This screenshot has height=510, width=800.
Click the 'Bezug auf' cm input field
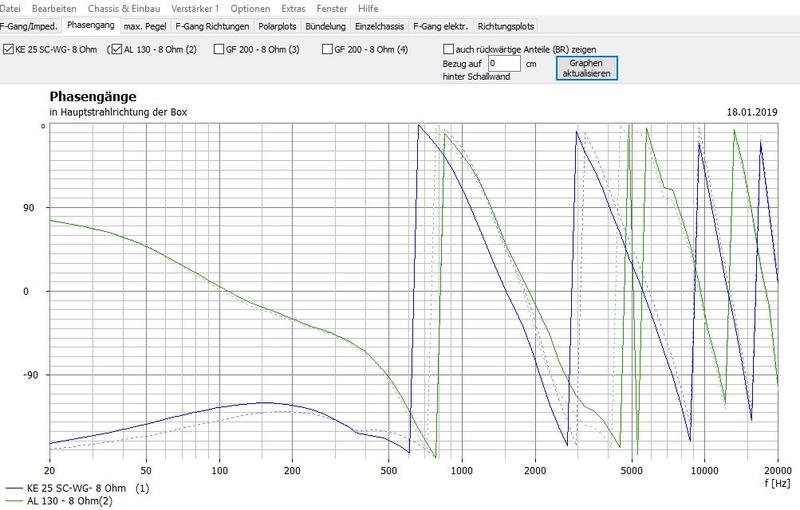(x=504, y=64)
